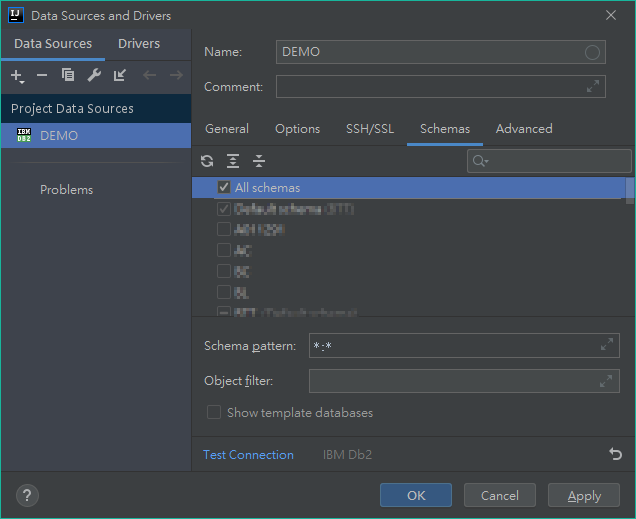Uncheck the All schemas checkbox
Viewport: 636px width, 519px height.
pyautogui.click(x=224, y=188)
